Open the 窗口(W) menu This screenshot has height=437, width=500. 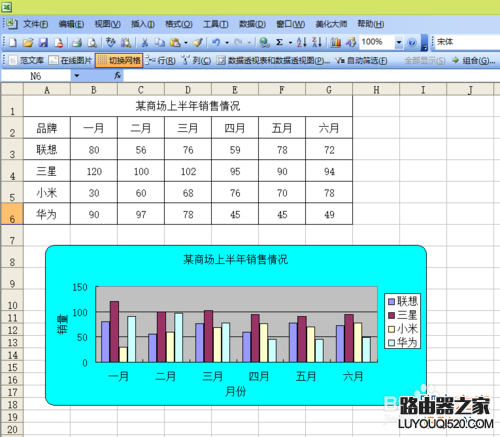pyautogui.click(x=290, y=24)
